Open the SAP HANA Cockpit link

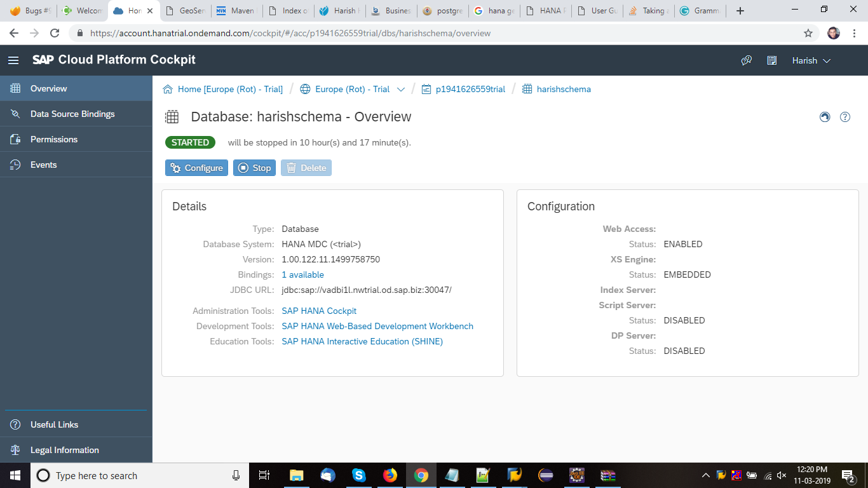[x=319, y=311]
